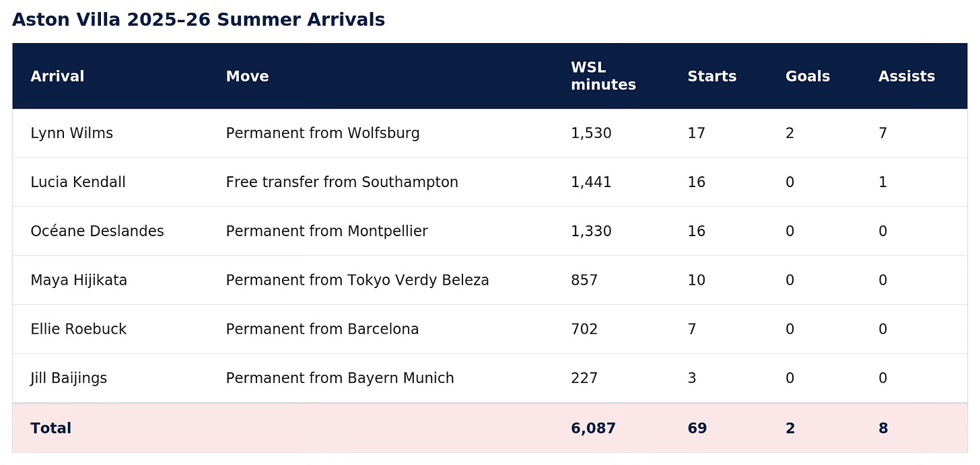Click the Lucia Kendall name cell
The height and width of the screenshot is (465, 980).
(x=78, y=182)
